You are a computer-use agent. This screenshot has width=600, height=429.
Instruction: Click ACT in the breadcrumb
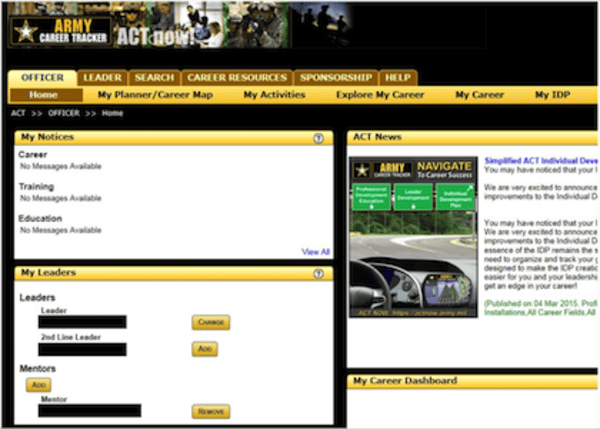[x=18, y=113]
